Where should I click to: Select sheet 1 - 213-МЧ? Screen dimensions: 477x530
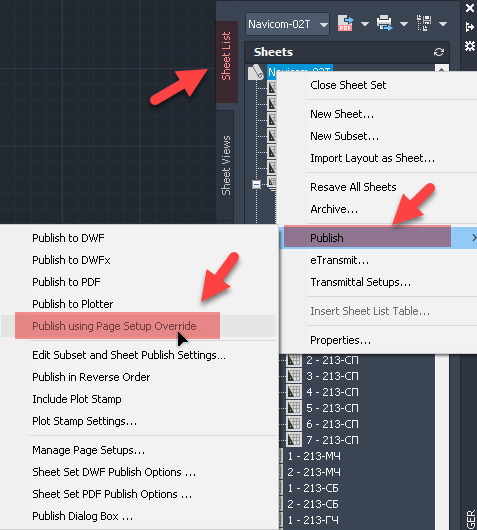pyautogui.click(x=314, y=456)
